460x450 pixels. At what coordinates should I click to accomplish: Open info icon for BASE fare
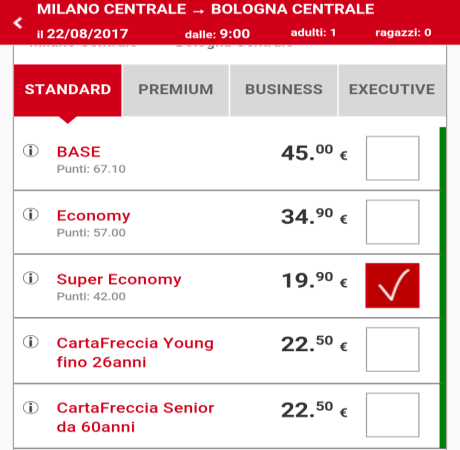coord(31,151)
